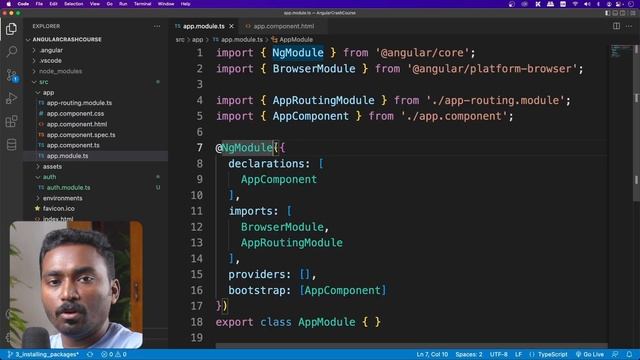Click the editor vertical scrollbar
The image size is (640, 360).
tap(636, 122)
